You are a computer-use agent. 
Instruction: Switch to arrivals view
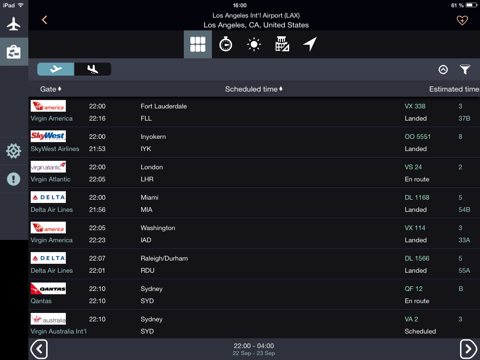pyautogui.click(x=93, y=69)
